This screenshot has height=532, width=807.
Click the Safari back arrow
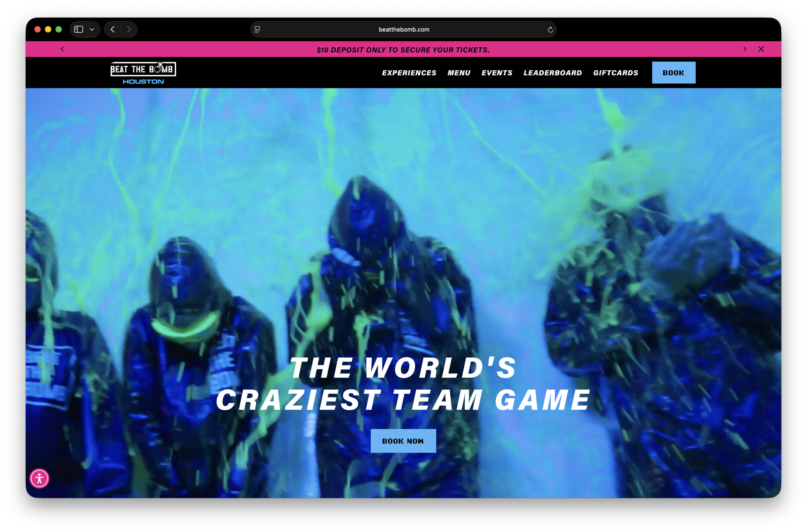point(113,30)
